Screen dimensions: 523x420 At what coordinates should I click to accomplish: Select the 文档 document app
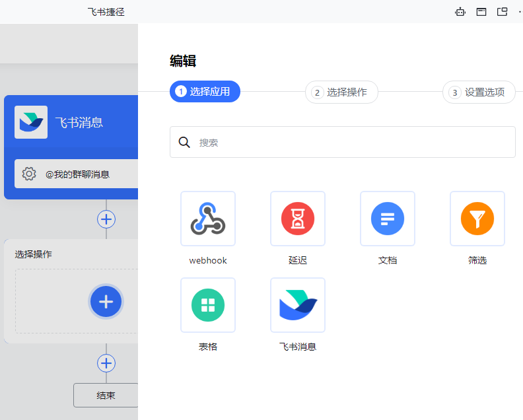tap(387, 219)
